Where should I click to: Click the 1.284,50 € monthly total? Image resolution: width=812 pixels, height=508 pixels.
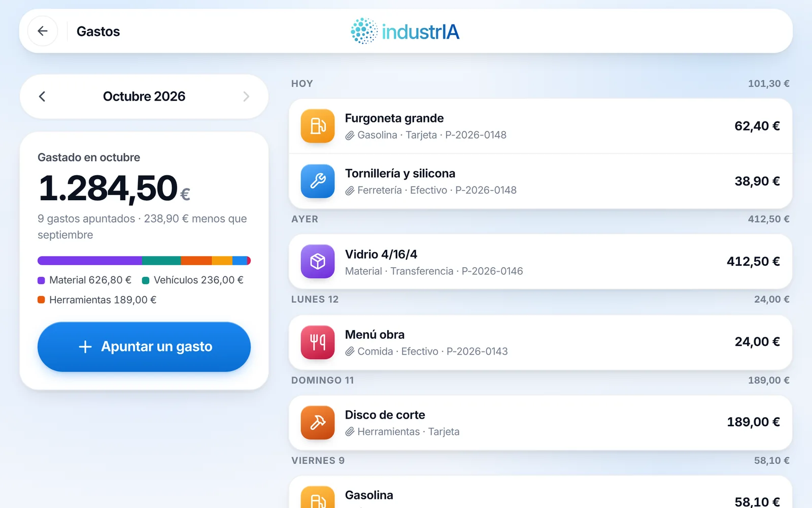tap(114, 188)
